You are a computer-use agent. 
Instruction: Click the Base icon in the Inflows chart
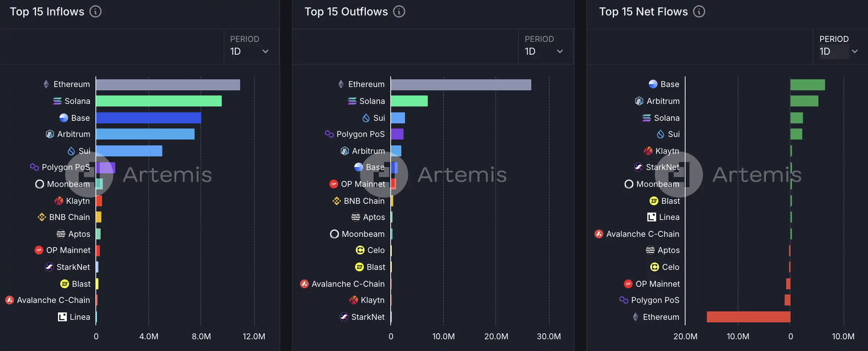click(64, 118)
